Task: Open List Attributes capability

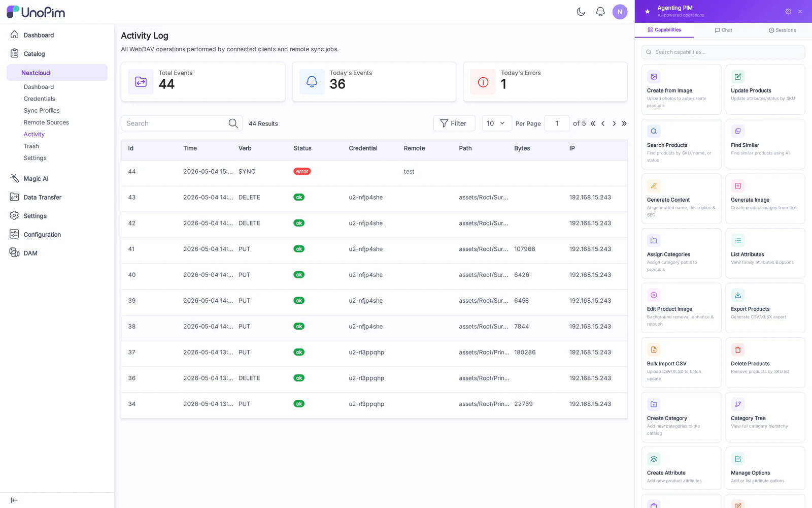Action: click(765, 253)
